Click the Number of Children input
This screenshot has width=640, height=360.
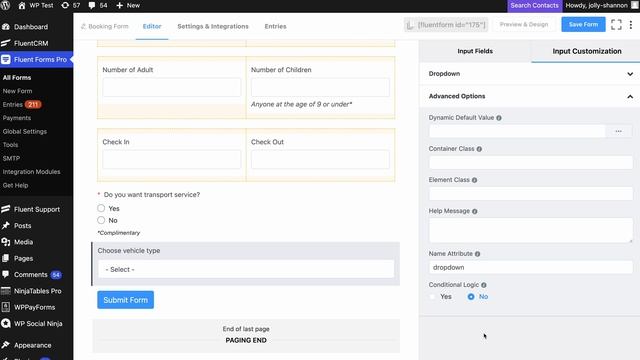320,87
